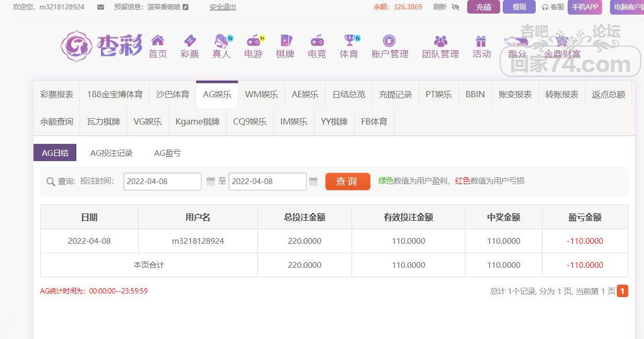Viewport: 644px width, 339px height.
Task: Click the 活动 gift box icon
Action: click(x=481, y=41)
